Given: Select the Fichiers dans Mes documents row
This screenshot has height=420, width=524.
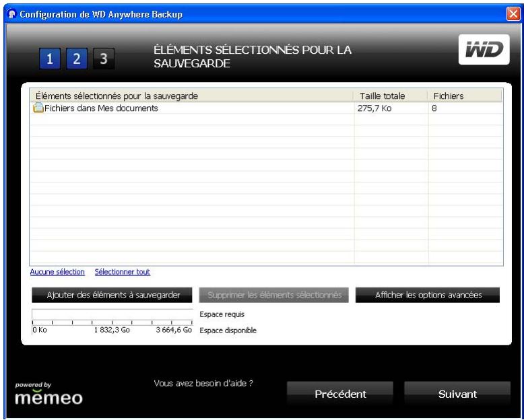Looking at the screenshot, I should click(x=266, y=108).
